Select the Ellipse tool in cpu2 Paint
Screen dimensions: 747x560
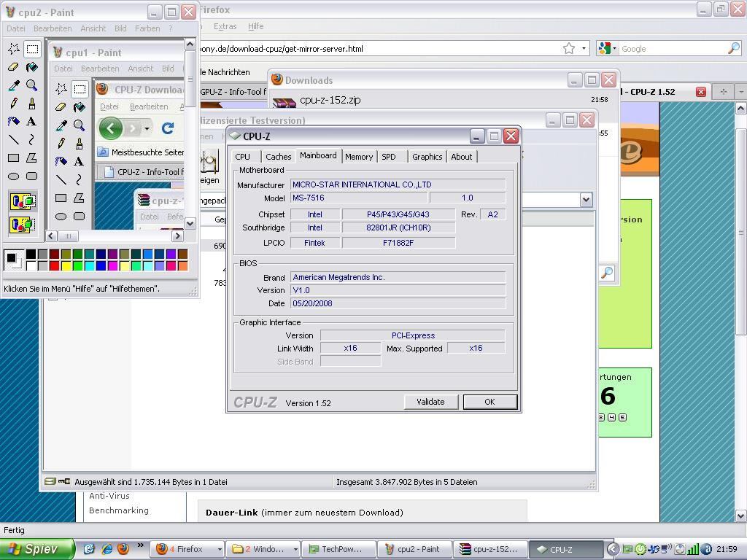pos(14,176)
